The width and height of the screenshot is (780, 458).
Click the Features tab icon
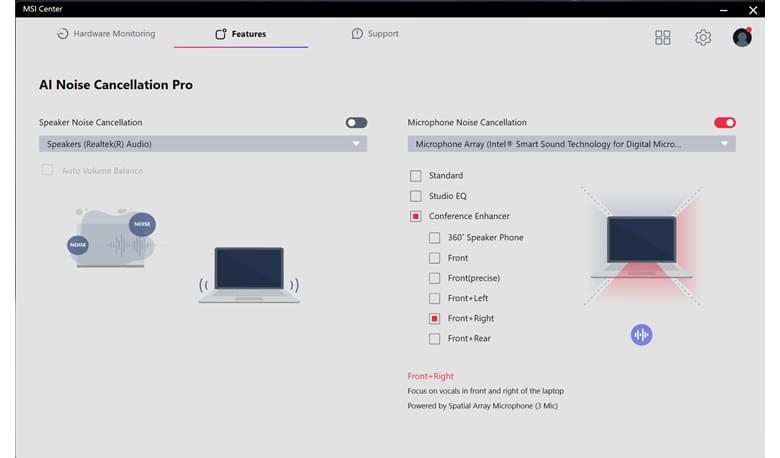[x=220, y=34]
